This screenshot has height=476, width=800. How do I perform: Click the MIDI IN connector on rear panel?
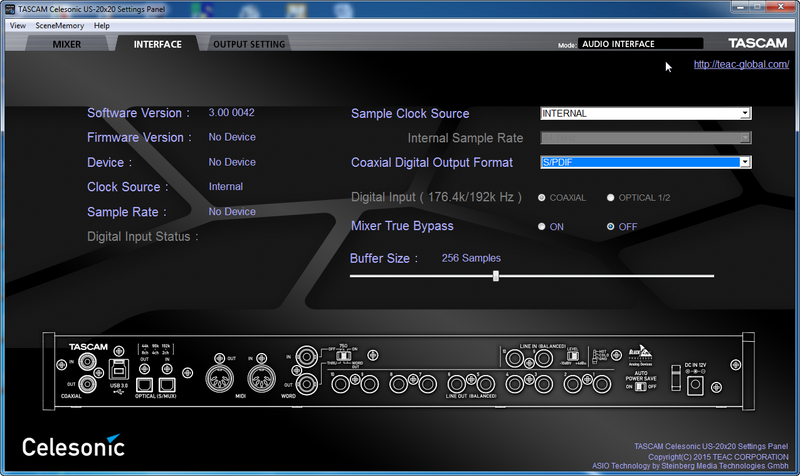tap(261, 380)
